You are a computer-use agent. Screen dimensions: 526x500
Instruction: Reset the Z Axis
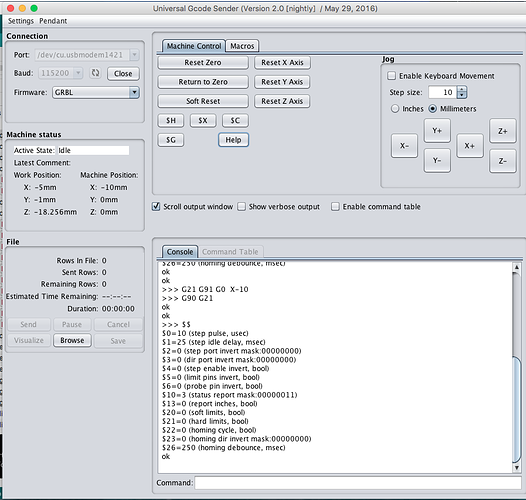tap(282, 101)
